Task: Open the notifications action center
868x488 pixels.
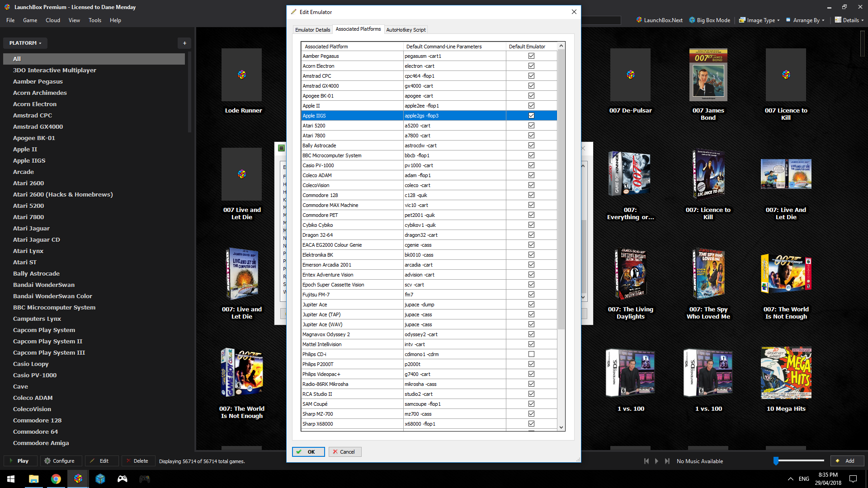Action: click(853, 479)
